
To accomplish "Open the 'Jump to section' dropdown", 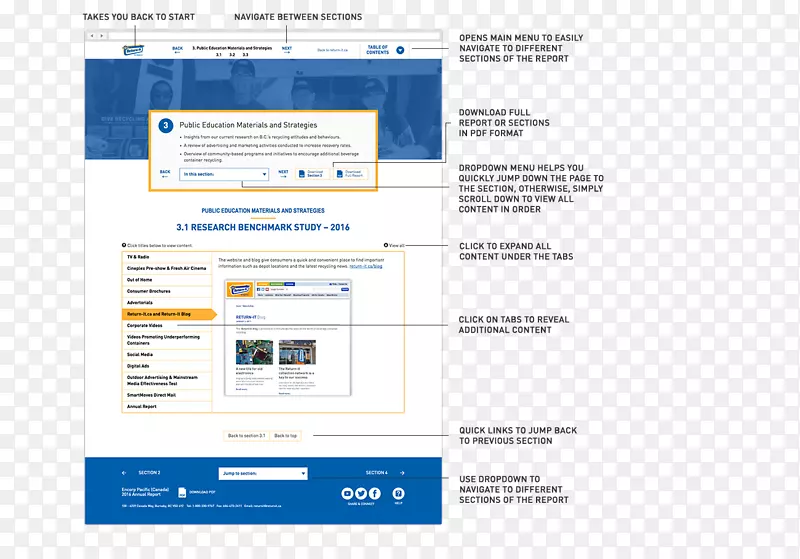I will click(263, 473).
